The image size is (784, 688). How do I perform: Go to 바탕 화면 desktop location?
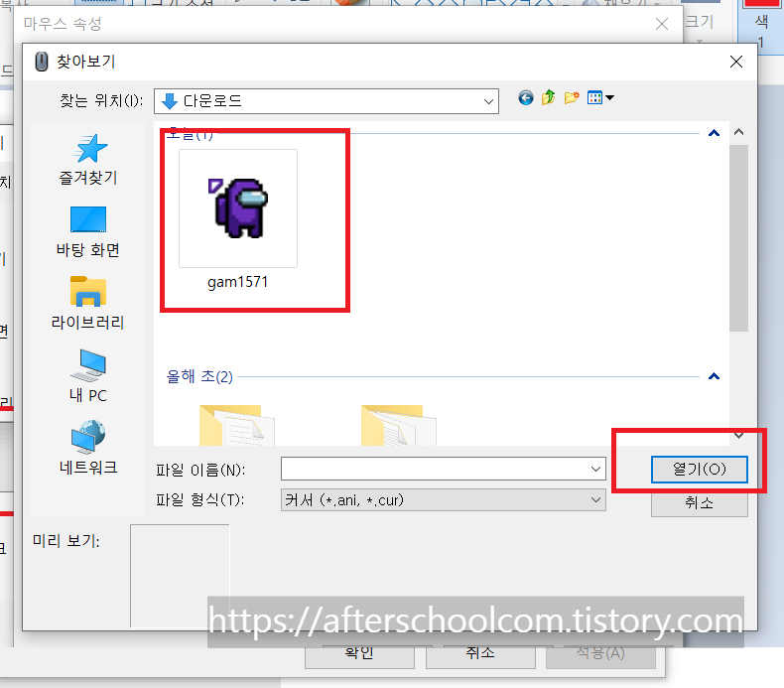(x=88, y=232)
